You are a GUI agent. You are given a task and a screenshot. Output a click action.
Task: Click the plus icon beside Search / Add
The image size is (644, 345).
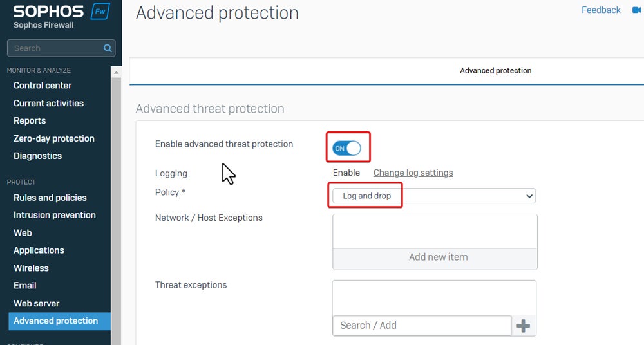(x=524, y=326)
